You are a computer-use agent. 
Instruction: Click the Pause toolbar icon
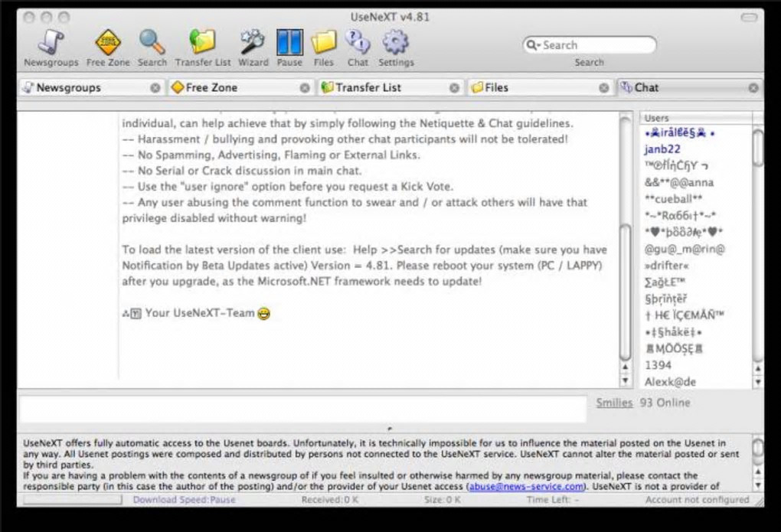[289, 47]
